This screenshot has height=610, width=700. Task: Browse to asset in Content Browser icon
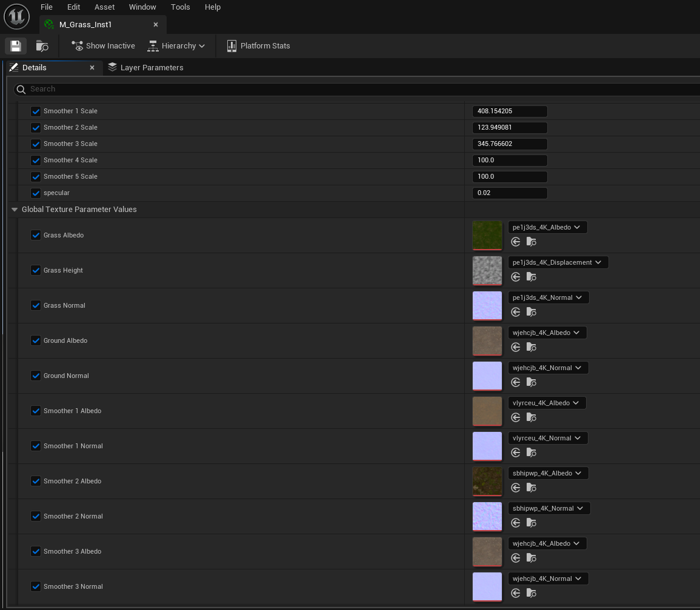(42, 46)
